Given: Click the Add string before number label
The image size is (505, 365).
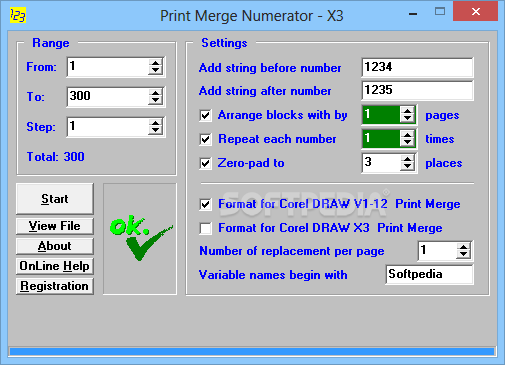Looking at the screenshot, I should tap(270, 68).
